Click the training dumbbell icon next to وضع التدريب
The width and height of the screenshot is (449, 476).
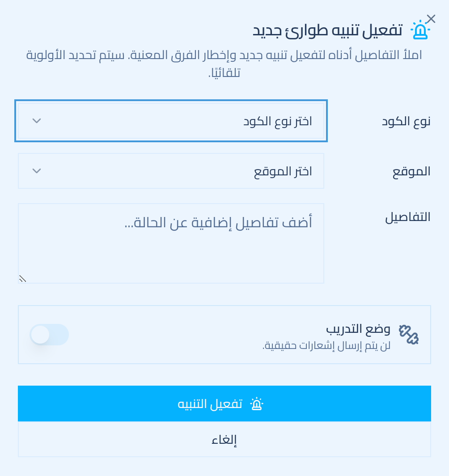click(x=409, y=335)
